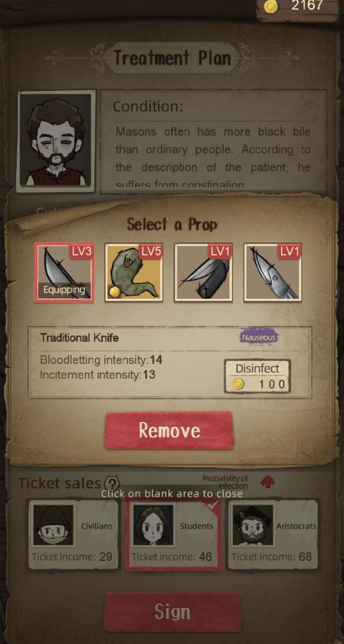Tap the Students checkmark indicator
The width and height of the screenshot is (344, 644).
click(213, 505)
